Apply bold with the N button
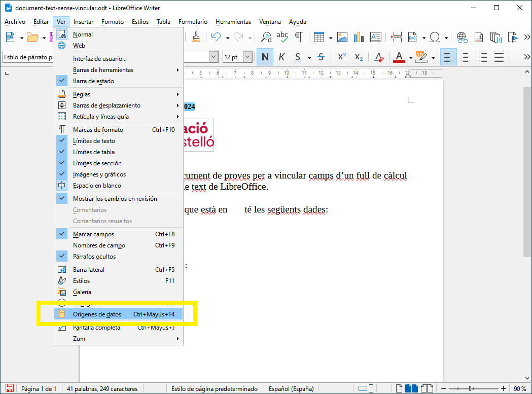Screen dimensions: 532x394 coord(265,57)
